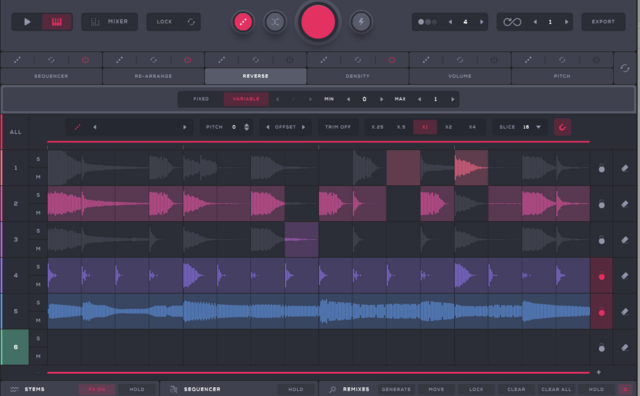Image resolution: width=640 pixels, height=396 pixels.
Task: Open the Pitch tab
Action: [x=562, y=76]
